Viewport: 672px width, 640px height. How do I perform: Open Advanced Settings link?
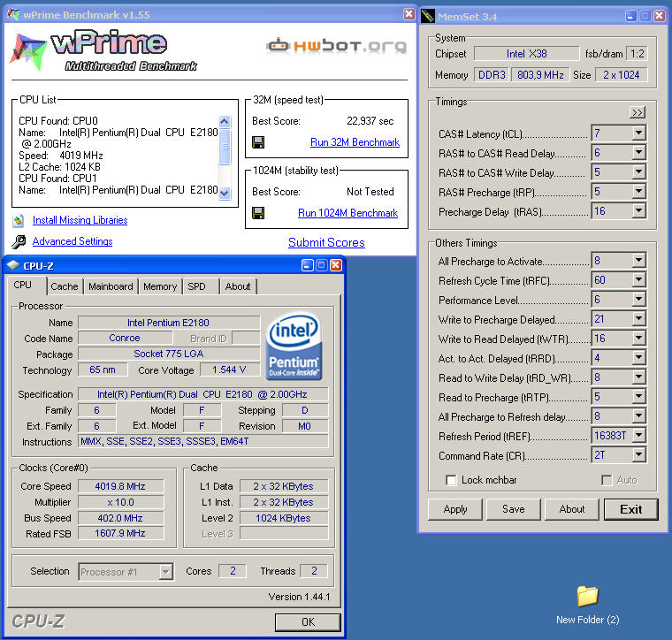coord(73,241)
